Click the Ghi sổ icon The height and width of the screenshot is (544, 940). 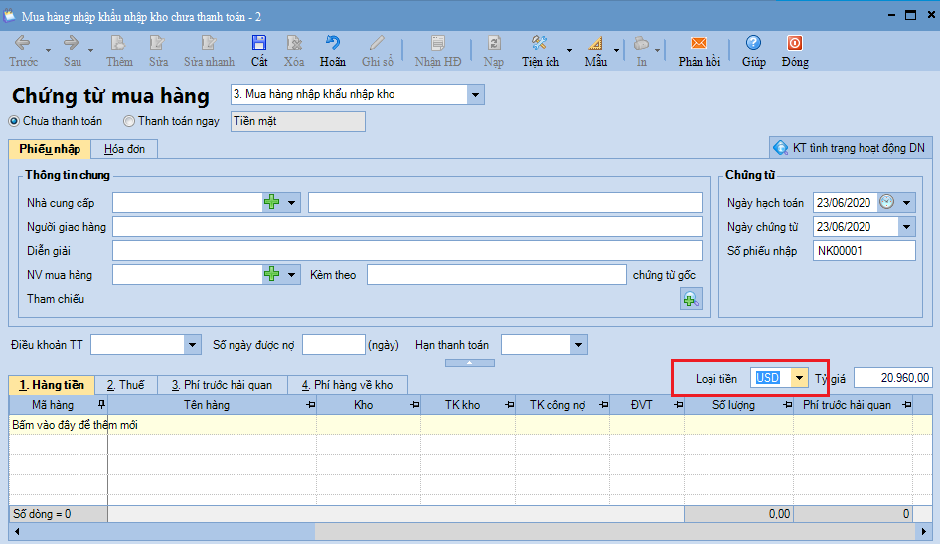tap(378, 50)
